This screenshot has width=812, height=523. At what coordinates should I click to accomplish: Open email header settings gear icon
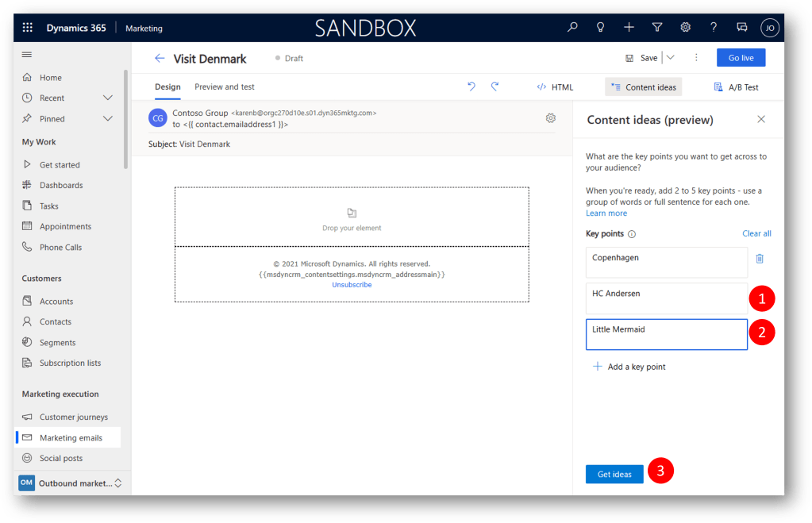coord(551,118)
